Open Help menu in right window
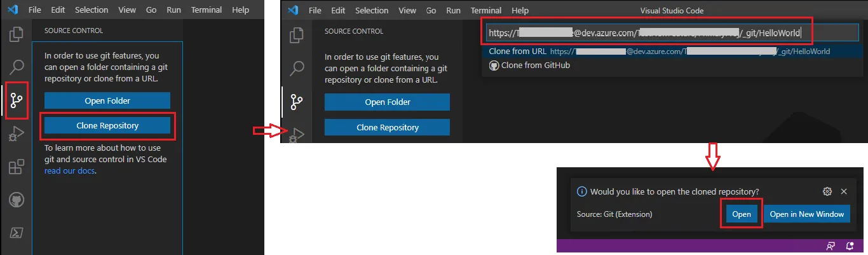868x255 pixels. point(520,11)
